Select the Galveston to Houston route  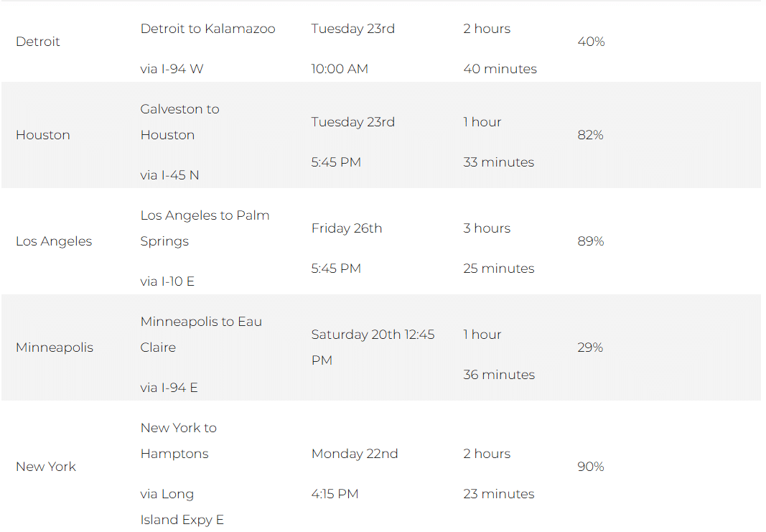point(179,122)
